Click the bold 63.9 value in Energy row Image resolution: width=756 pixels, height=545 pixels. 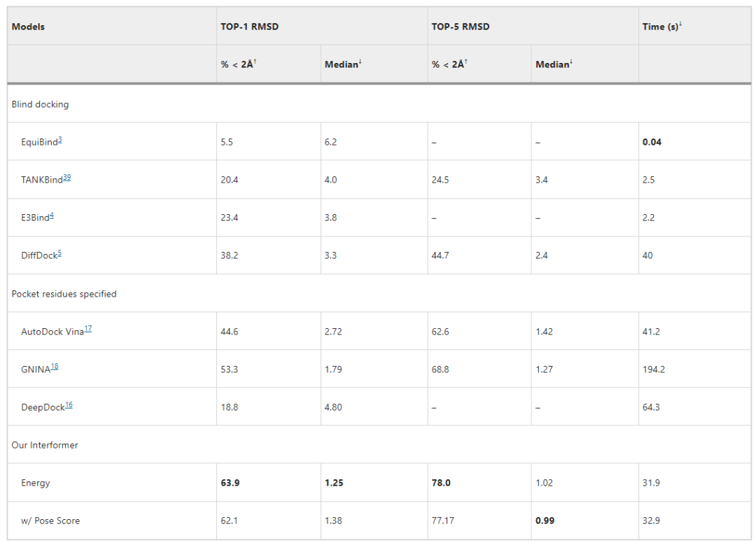click(230, 483)
